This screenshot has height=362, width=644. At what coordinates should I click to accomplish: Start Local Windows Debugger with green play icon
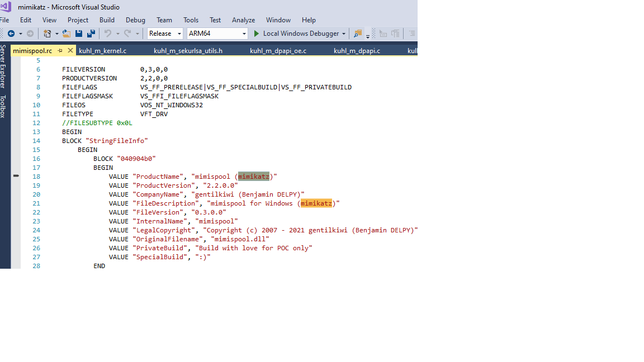(256, 34)
